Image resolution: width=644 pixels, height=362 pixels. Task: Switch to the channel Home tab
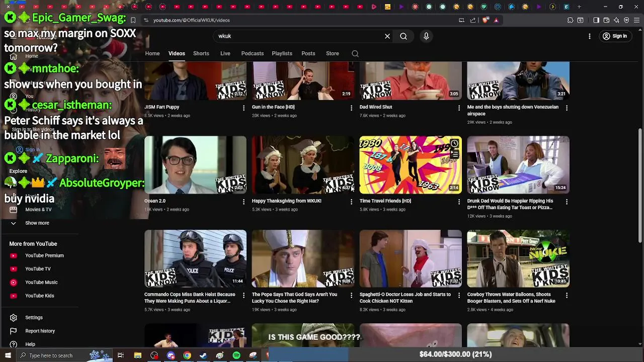click(152, 53)
